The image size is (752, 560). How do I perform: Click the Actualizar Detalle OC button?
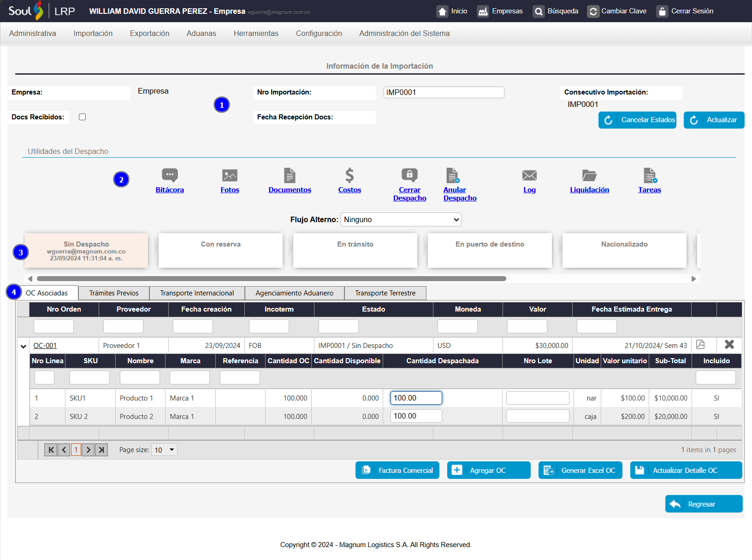pyautogui.click(x=686, y=471)
